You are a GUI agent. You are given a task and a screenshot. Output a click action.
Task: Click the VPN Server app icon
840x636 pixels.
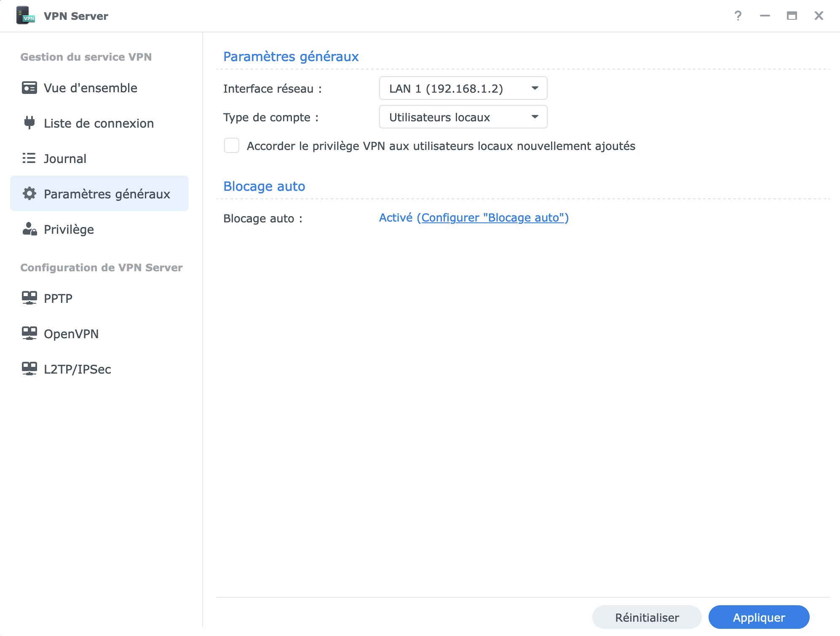[x=25, y=16]
